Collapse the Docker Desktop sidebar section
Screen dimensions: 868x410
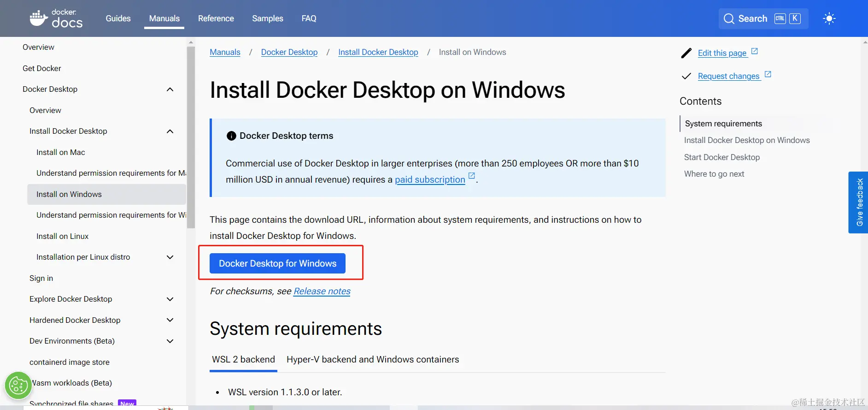coord(170,89)
